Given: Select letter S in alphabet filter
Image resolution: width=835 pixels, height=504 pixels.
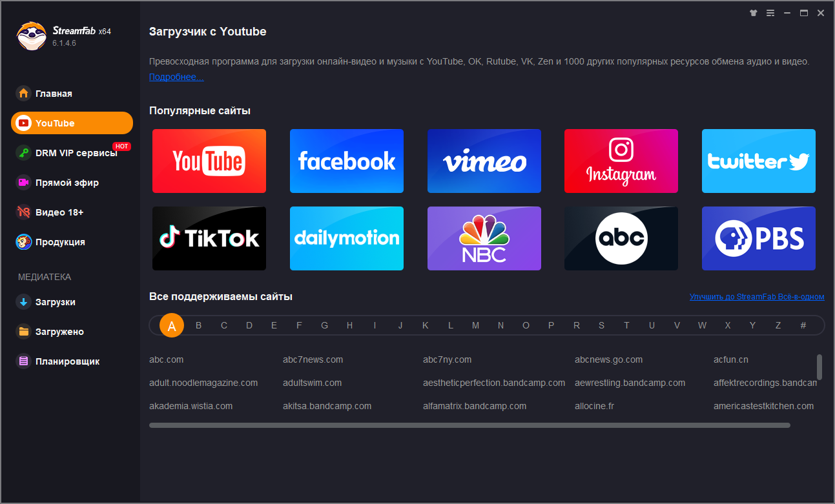Looking at the screenshot, I should pos(601,325).
